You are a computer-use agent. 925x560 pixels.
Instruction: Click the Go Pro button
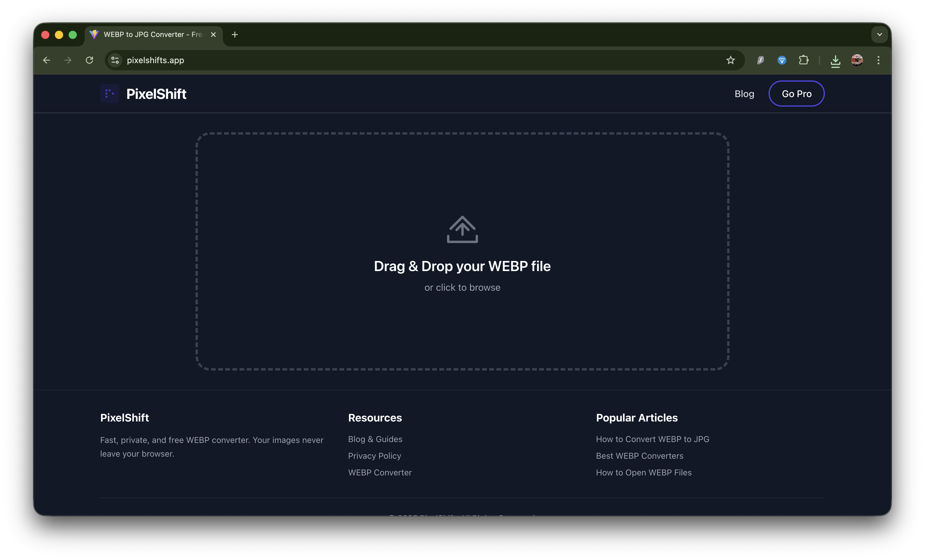(x=796, y=94)
